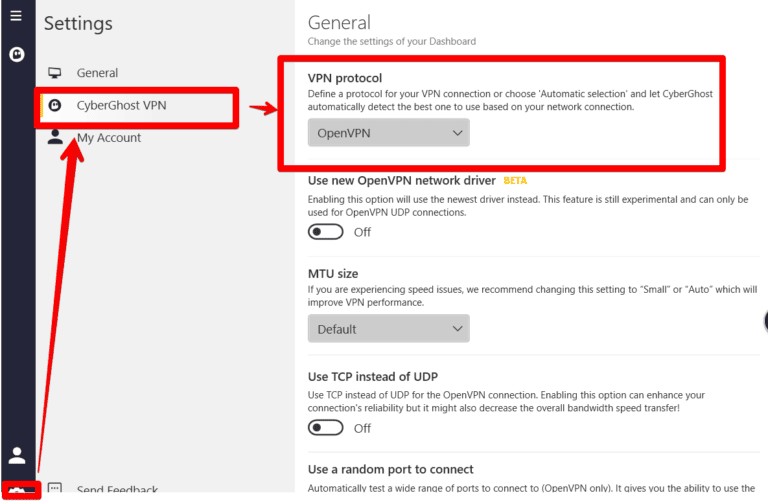The image size is (768, 502).
Task: Enable the new OpenVPN network driver switch
Action: (326, 232)
